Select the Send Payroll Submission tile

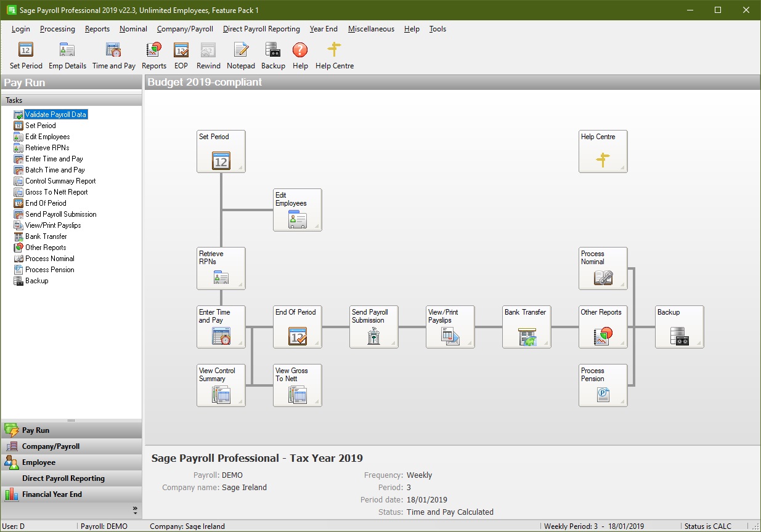pos(373,327)
